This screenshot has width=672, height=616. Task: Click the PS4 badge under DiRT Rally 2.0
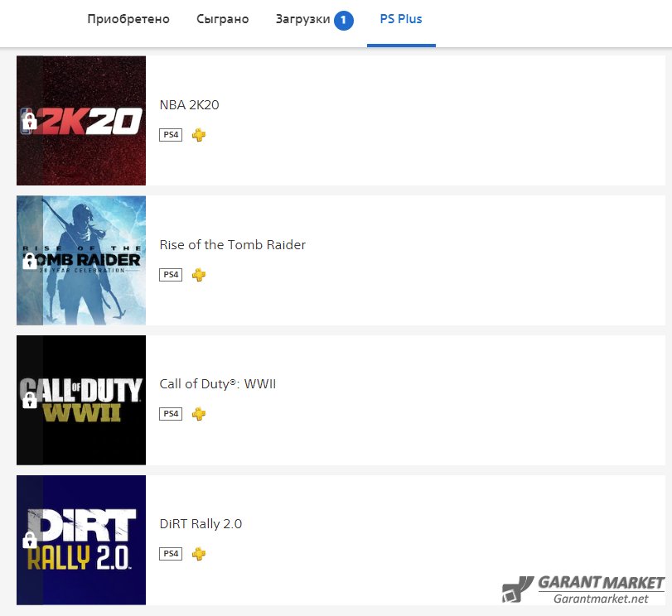171,554
